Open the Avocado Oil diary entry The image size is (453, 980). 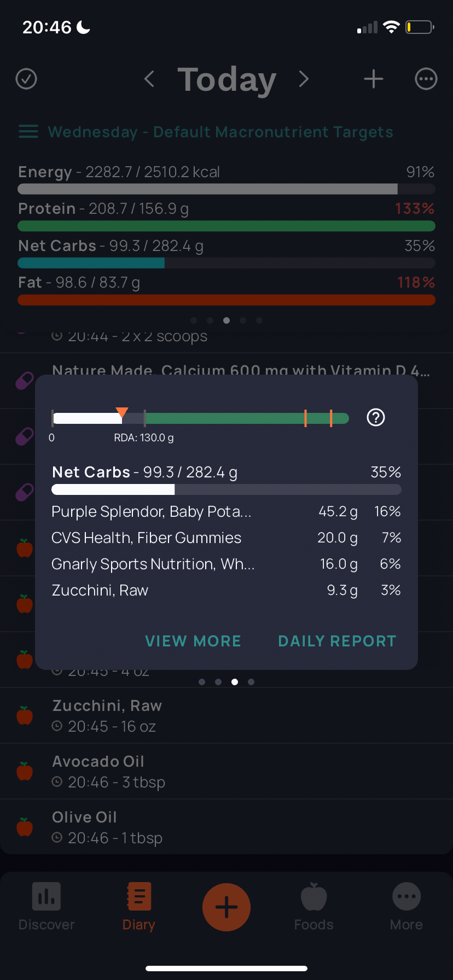[226, 772]
